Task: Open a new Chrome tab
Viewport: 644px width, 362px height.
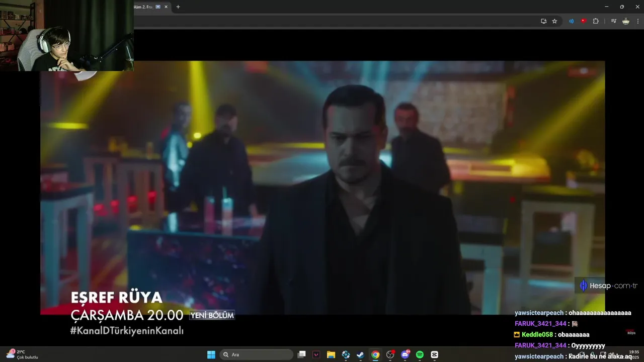Action: tap(178, 7)
